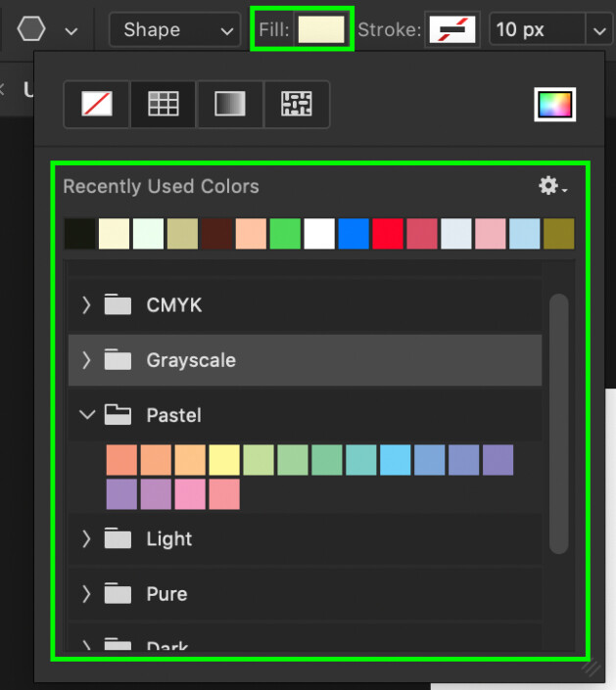Pick the pastel yellow swatch
Screen dimensions: 616x690
(x=224, y=460)
